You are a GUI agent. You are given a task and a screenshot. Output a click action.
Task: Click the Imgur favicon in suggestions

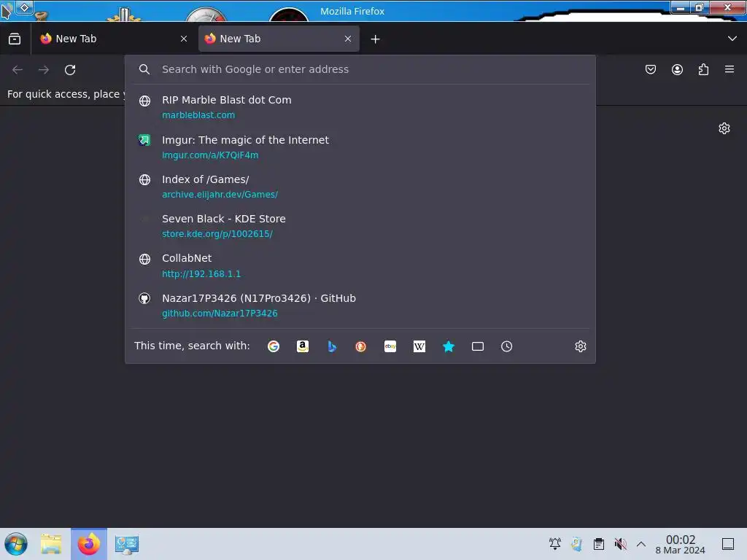[x=144, y=140]
